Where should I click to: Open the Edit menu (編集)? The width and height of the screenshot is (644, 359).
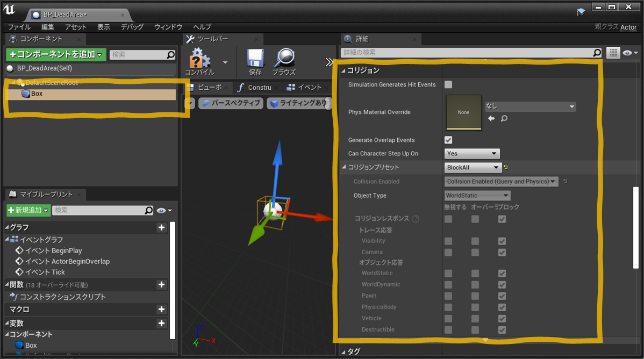[x=48, y=27]
